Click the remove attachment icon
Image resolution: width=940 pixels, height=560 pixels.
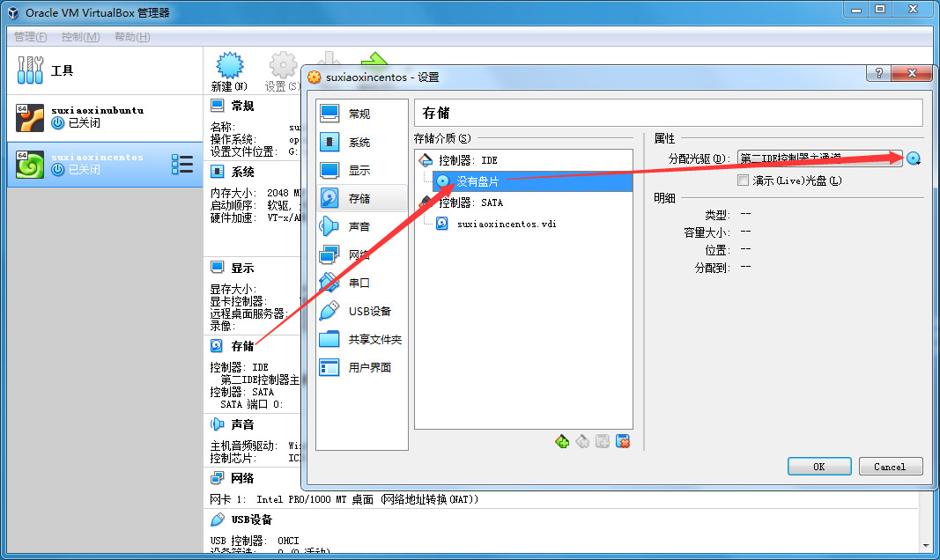623,442
